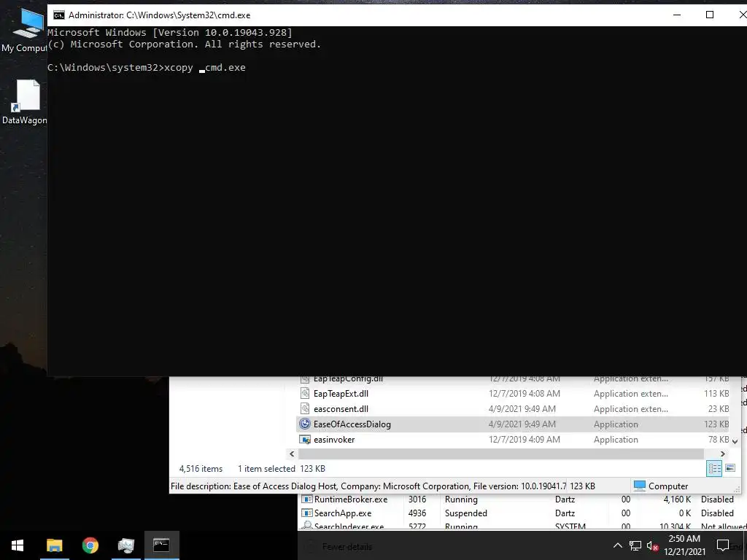The height and width of the screenshot is (560, 747).
Task: Click the RuntimeBroker.exe process icon
Action: click(x=307, y=499)
